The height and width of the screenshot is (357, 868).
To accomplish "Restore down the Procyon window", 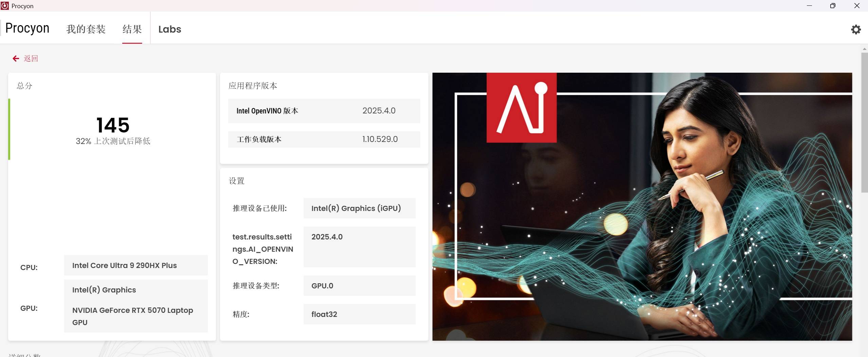I will click(x=833, y=6).
